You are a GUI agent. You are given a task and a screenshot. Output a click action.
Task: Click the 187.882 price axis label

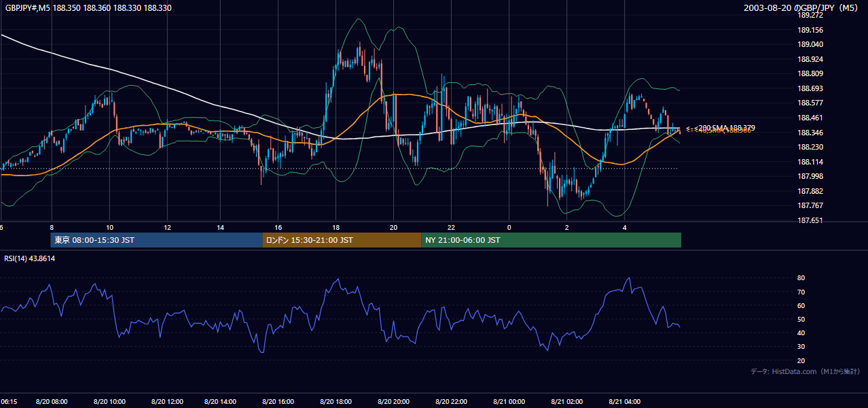pos(811,191)
